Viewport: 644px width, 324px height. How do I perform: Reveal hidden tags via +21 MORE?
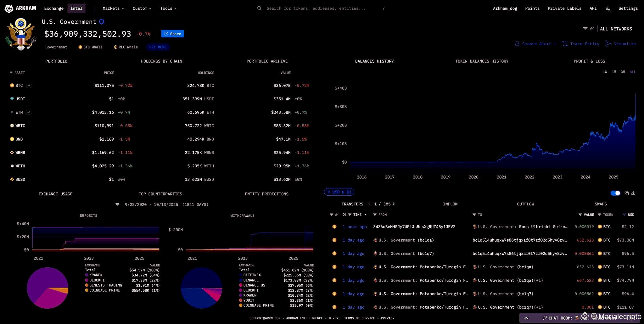click(158, 47)
